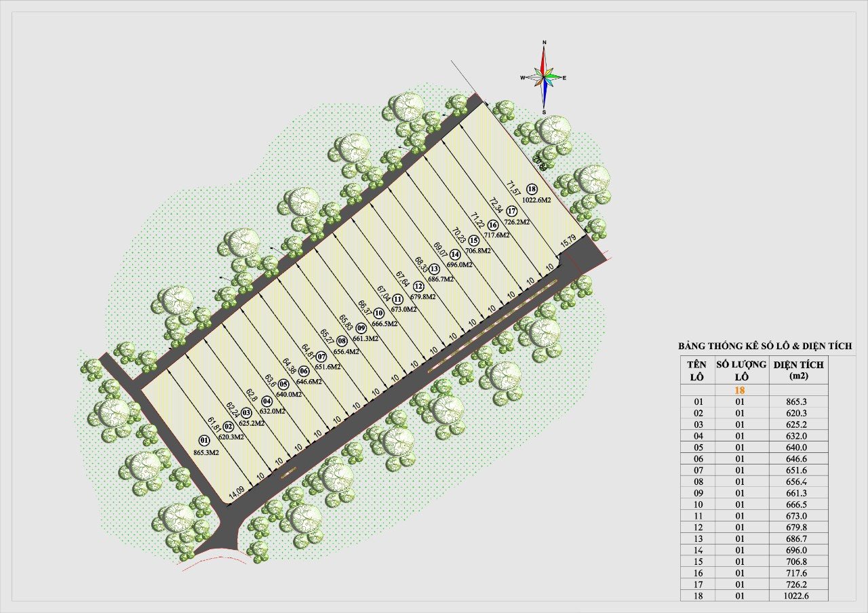Click the map area label 640.0M2
Image resolution: width=868 pixels, height=613 pixels.
tap(288, 395)
